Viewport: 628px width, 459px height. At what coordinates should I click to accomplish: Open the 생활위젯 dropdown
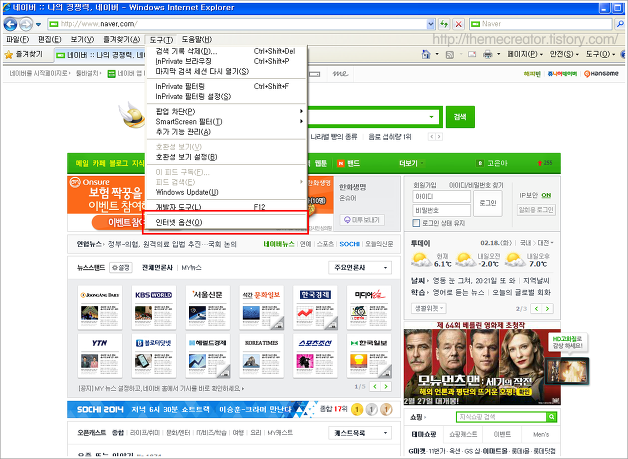tap(429, 308)
